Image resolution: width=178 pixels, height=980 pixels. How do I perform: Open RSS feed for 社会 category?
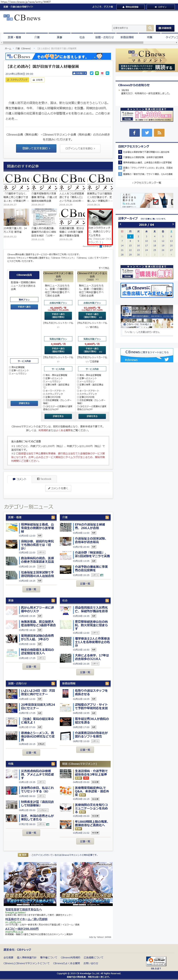pyautogui.click(x=107, y=600)
